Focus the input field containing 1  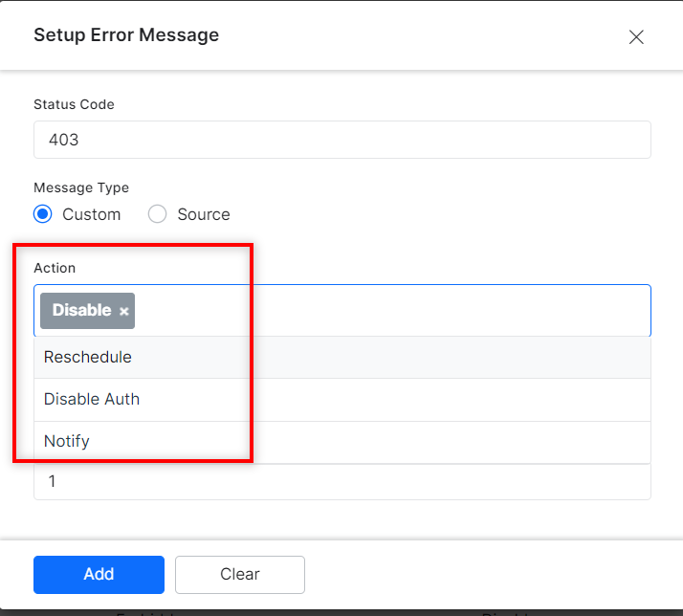(341, 482)
